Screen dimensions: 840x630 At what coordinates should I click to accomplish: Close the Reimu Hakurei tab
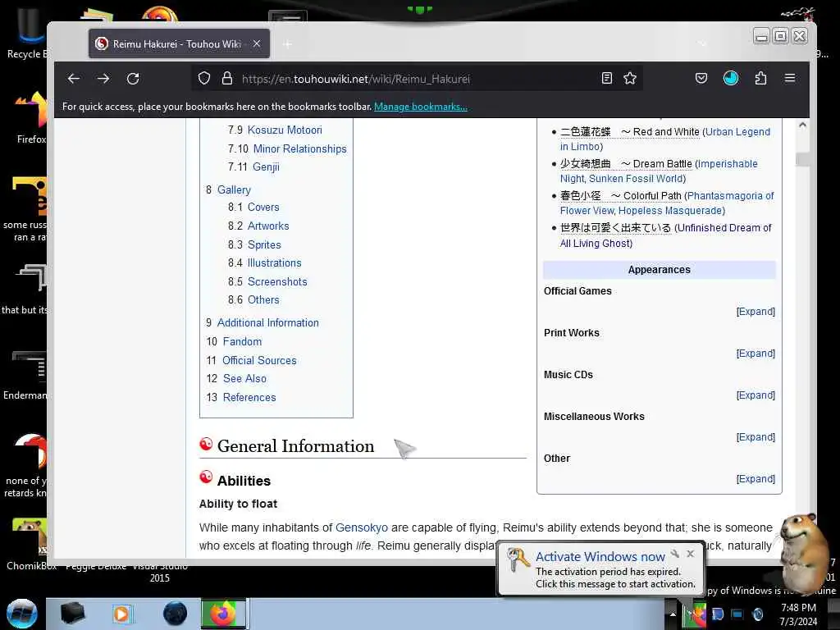[257, 43]
